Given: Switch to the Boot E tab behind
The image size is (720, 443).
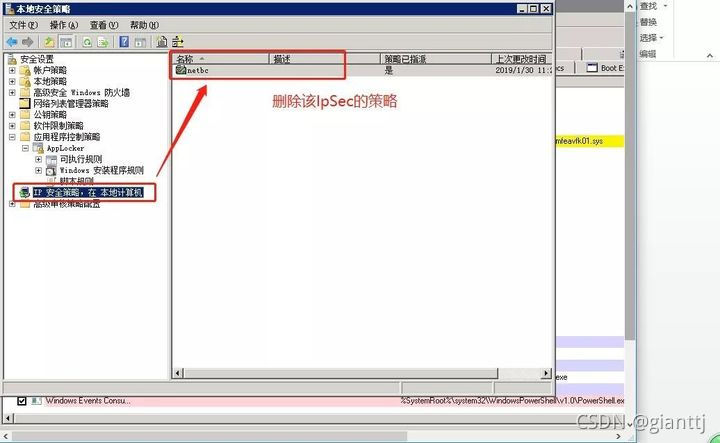Looking at the screenshot, I should pyautogui.click(x=605, y=68).
